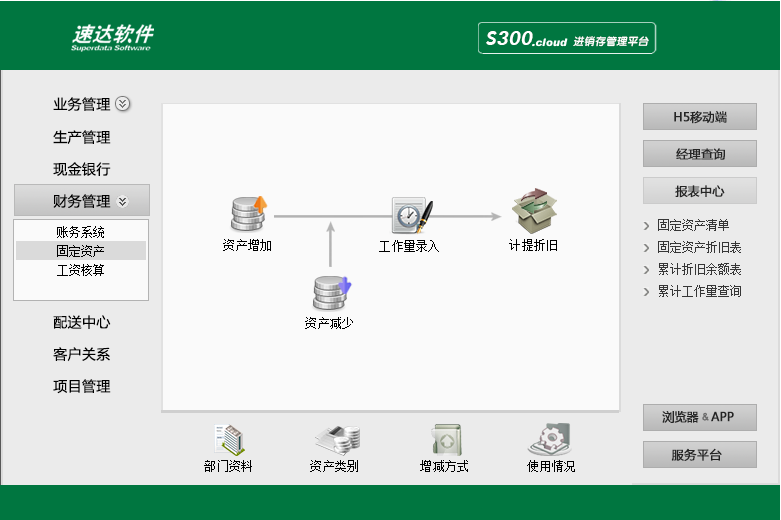
Task: Expand the 固定资产折旧表 report arrow
Action: [647, 248]
